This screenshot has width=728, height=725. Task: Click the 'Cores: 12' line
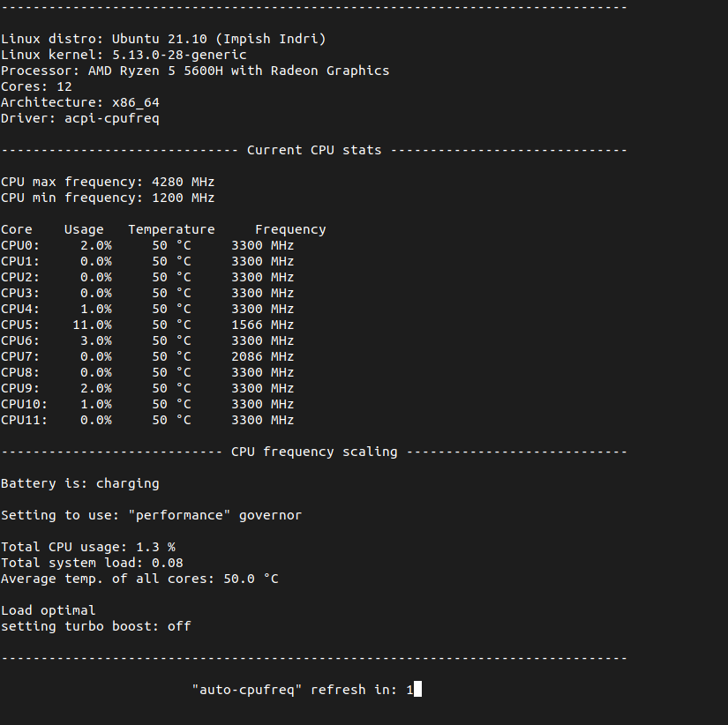tap(36, 86)
